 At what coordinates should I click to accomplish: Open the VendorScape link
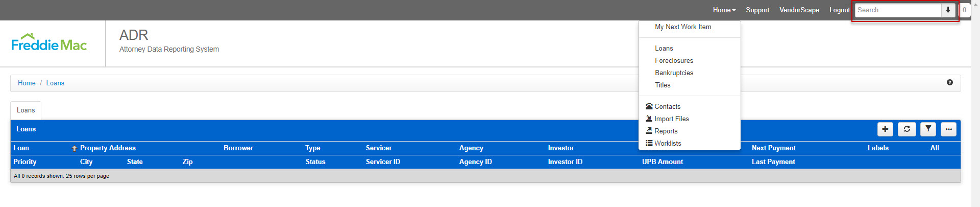[799, 10]
